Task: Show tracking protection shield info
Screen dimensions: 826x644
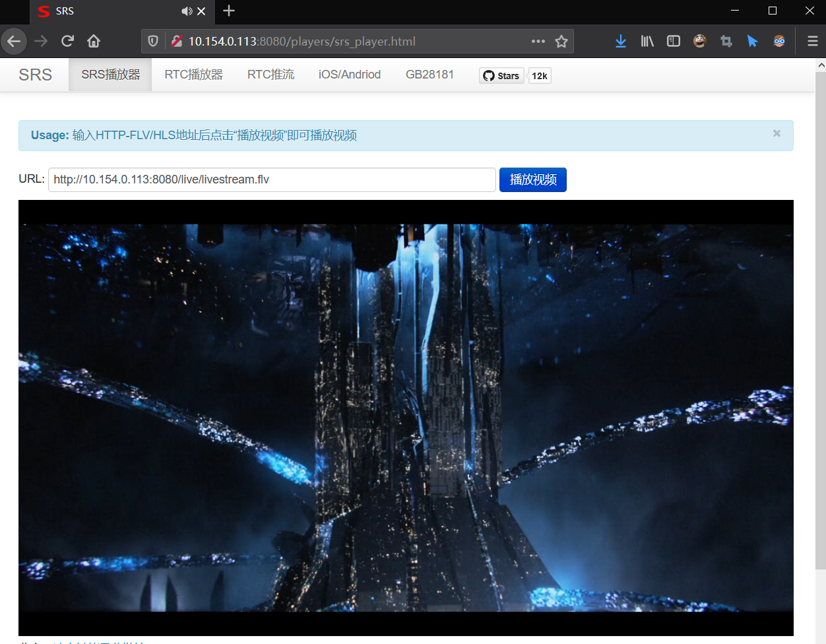Action: tap(153, 41)
